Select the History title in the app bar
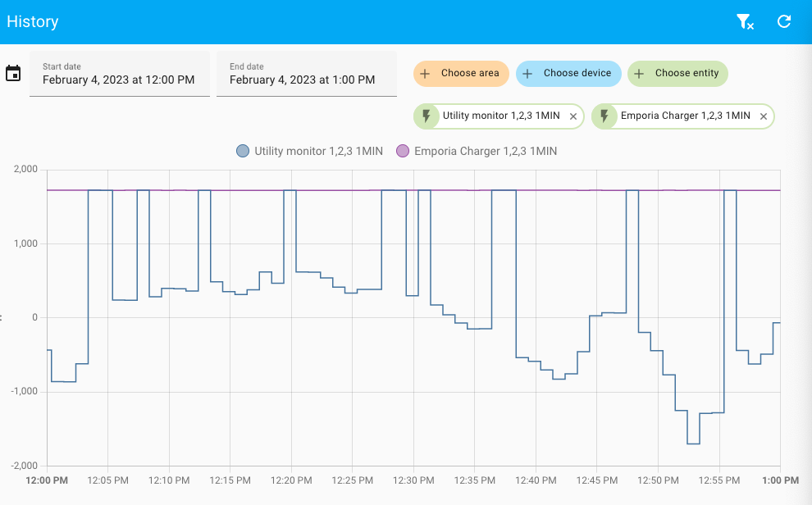Viewport: 812px width, 505px height. [33, 21]
